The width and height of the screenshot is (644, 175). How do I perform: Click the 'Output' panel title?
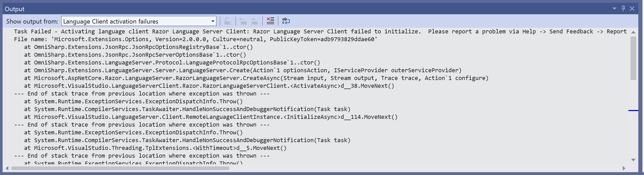(15, 9)
